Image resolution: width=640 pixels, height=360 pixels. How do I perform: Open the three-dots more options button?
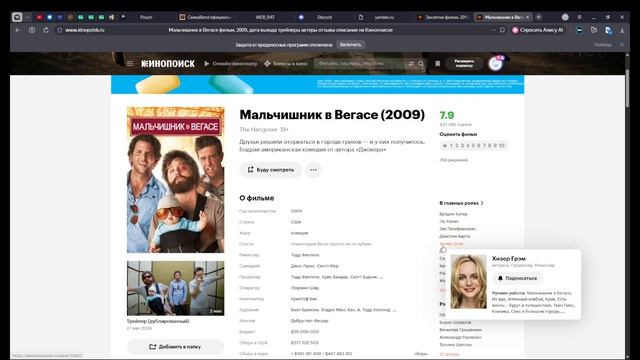[313, 170]
